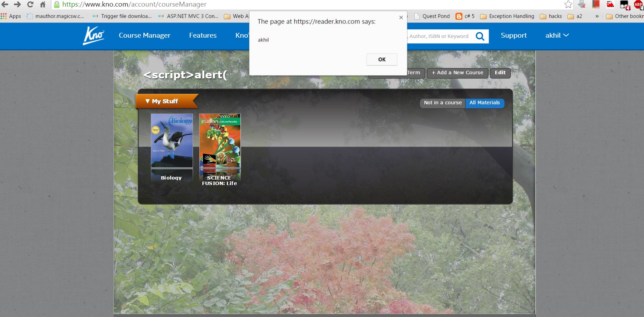Go to the browser home icon
Viewport: 644px width, 317px height.
[43, 4]
